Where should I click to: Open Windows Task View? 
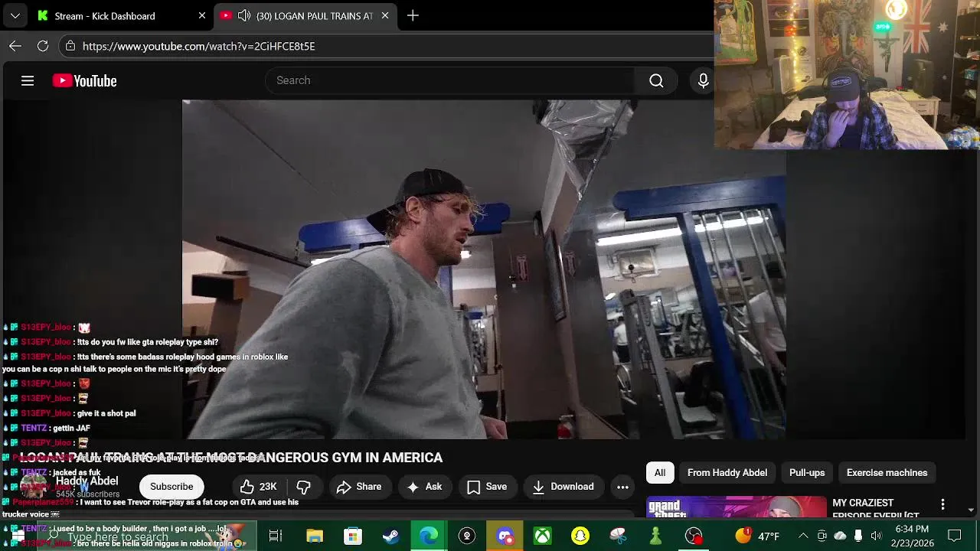[276, 536]
